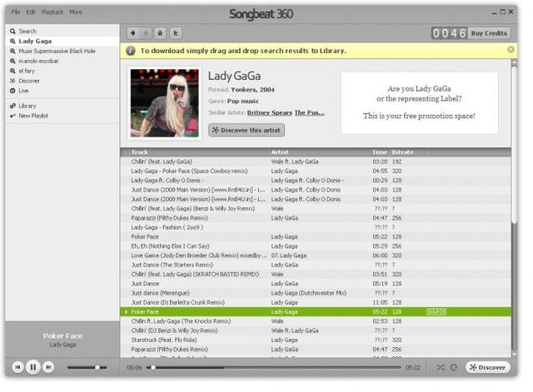Create a New Playlist

[x=62, y=116]
